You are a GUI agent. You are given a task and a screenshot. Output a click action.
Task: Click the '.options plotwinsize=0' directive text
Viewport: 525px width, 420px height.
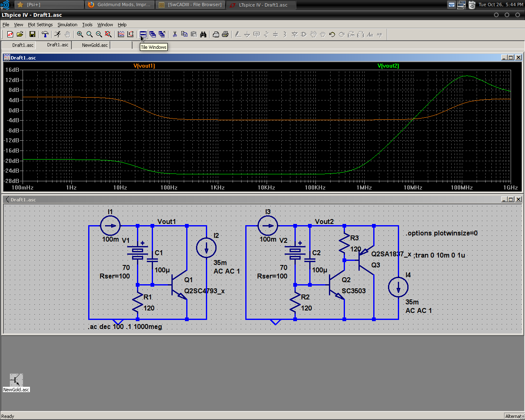(442, 233)
